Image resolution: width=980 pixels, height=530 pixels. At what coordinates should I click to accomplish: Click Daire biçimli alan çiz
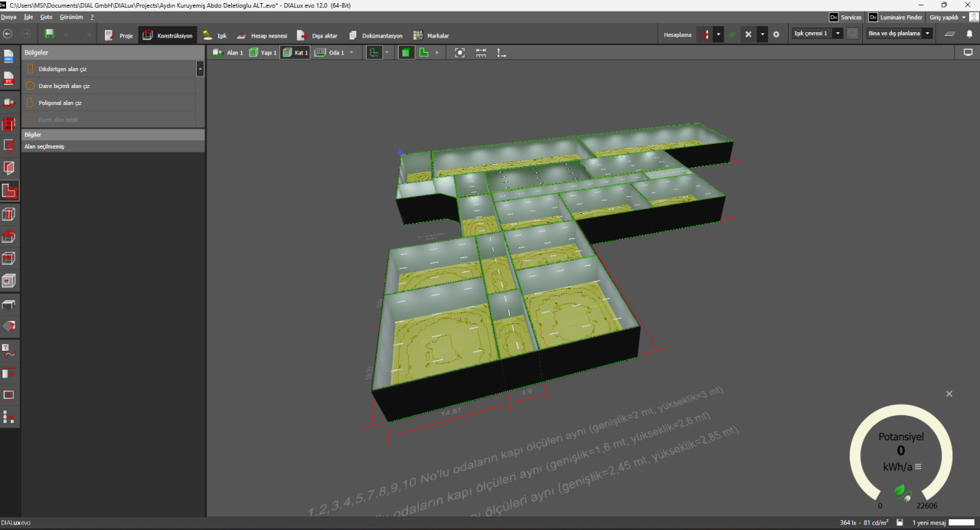[109, 86]
